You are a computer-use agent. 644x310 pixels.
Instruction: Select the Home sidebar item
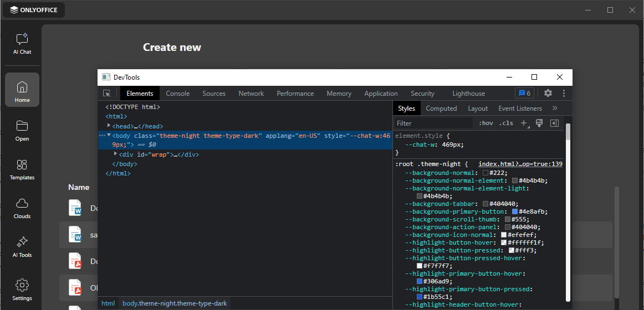pyautogui.click(x=22, y=90)
